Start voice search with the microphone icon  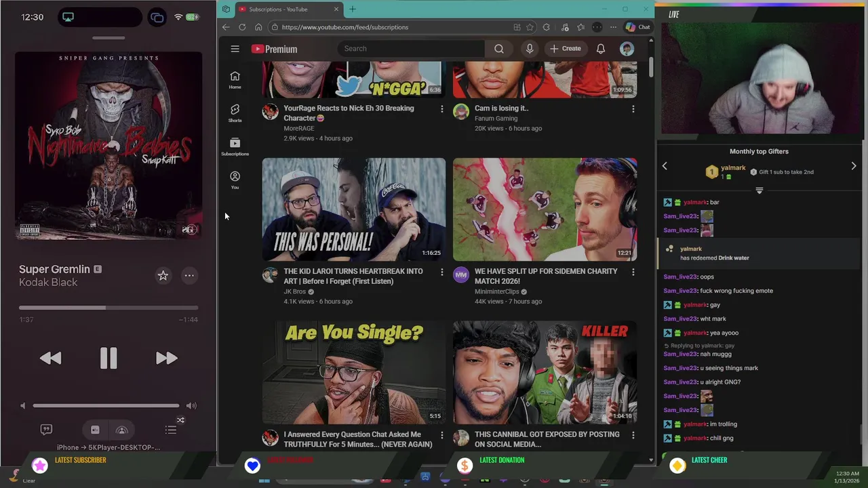tap(530, 49)
